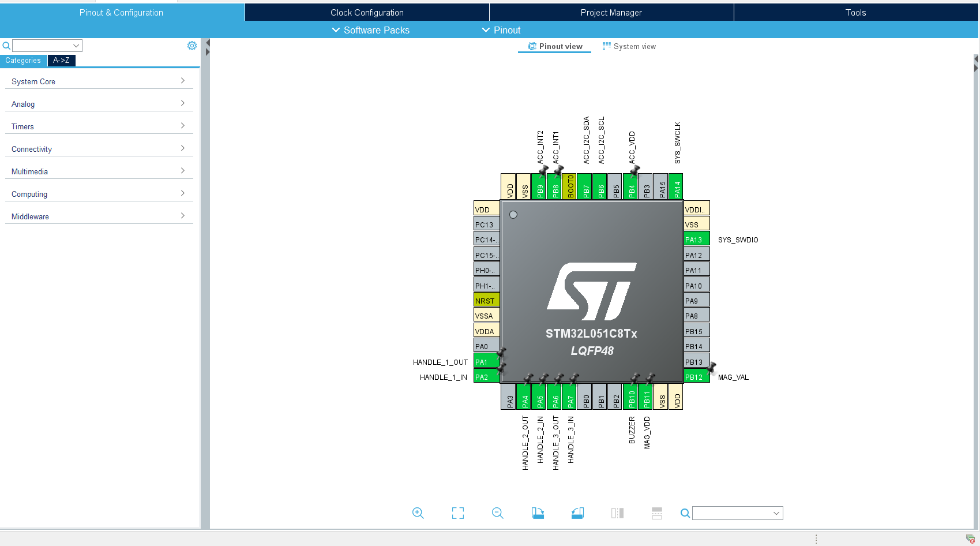Select pin PA6 HANDLE_3_OUT

555,397
